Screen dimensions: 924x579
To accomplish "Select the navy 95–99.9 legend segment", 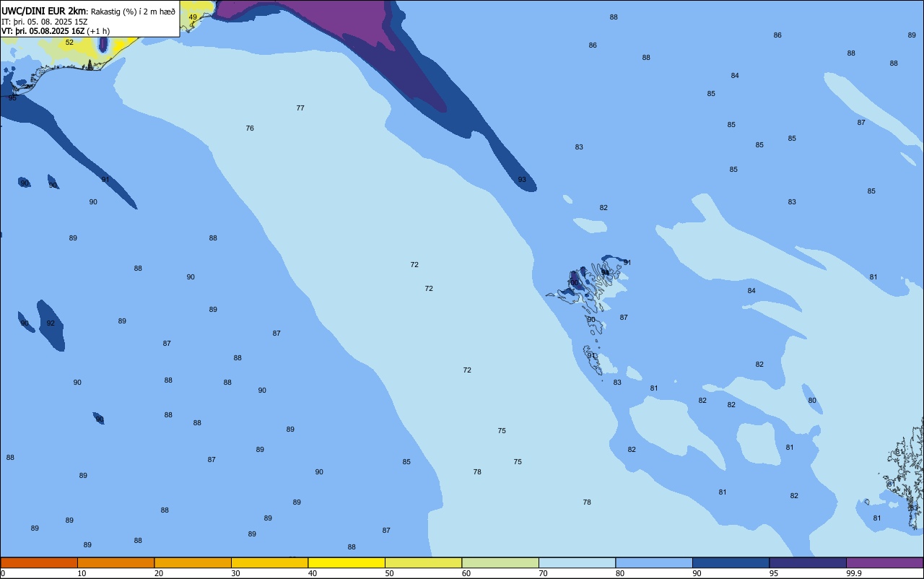I will tap(808, 562).
